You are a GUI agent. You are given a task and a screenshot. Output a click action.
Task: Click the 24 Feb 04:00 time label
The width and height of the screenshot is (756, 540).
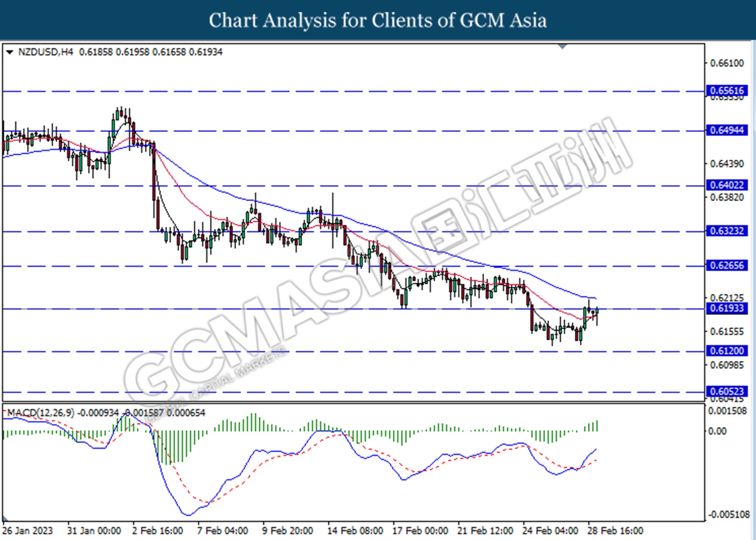[550, 531]
